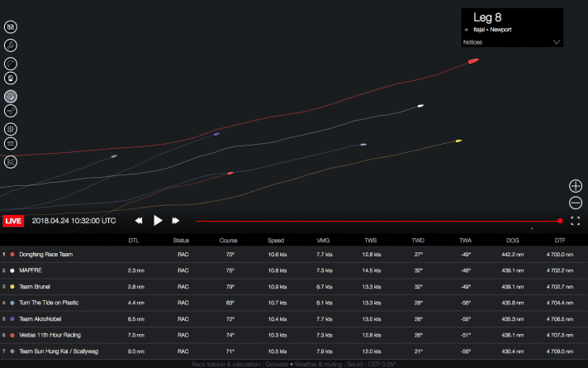Toggle the highlighted compass icon in sidebar
588x368 pixels.
pos(11,96)
